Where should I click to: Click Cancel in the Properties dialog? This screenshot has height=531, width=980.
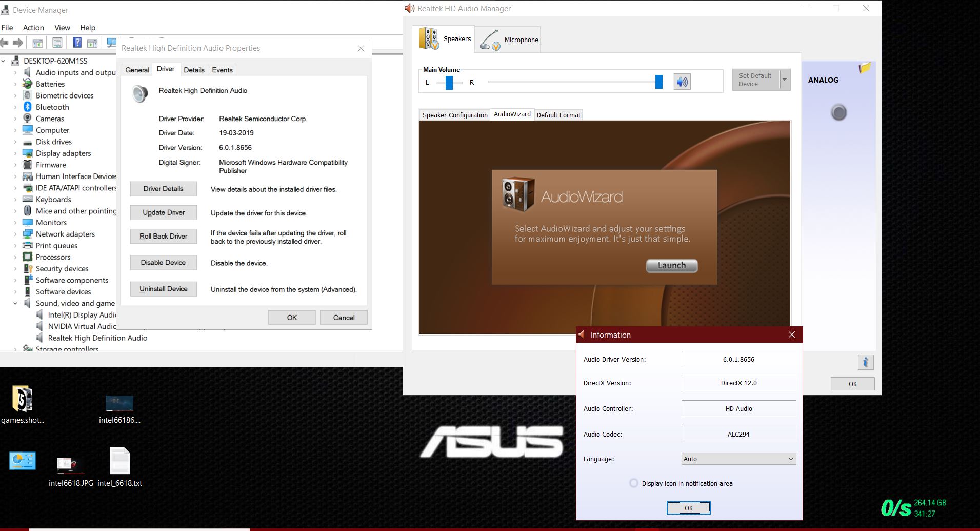click(344, 318)
